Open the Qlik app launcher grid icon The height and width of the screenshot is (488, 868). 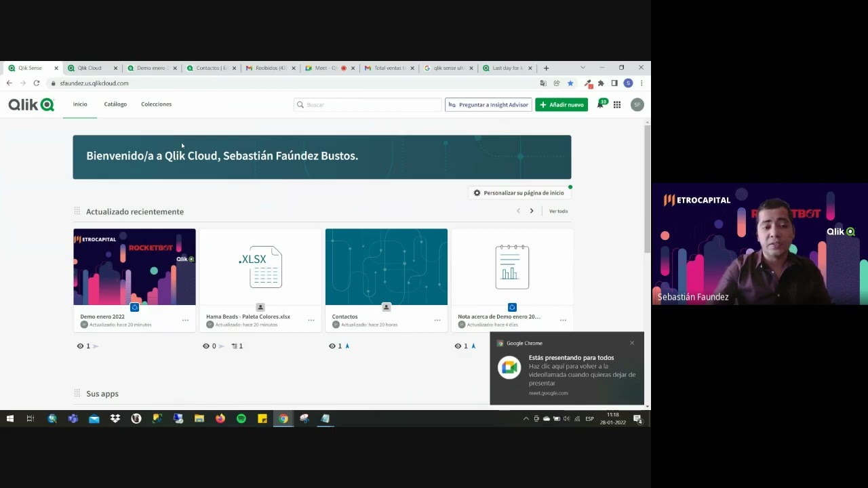coord(617,104)
